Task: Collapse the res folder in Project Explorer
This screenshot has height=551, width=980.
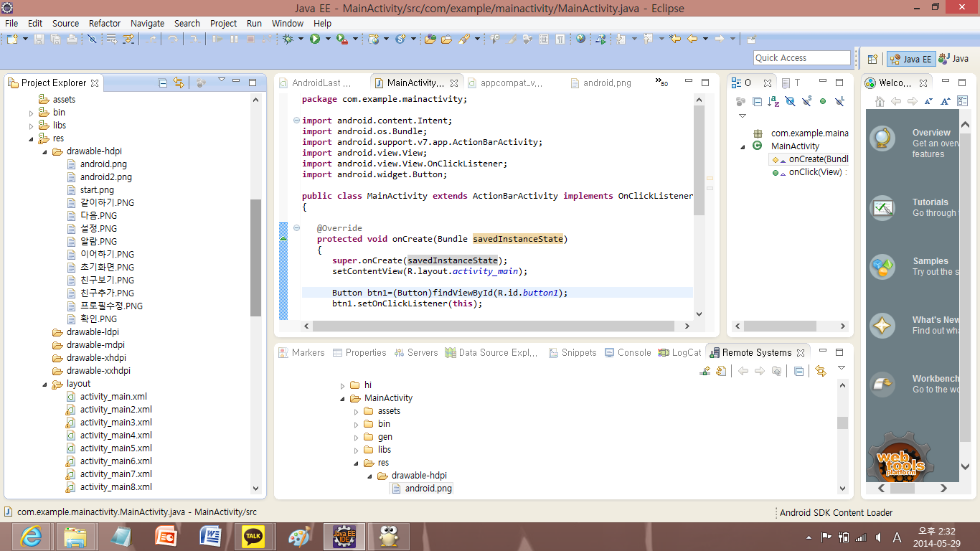Action: [31, 138]
